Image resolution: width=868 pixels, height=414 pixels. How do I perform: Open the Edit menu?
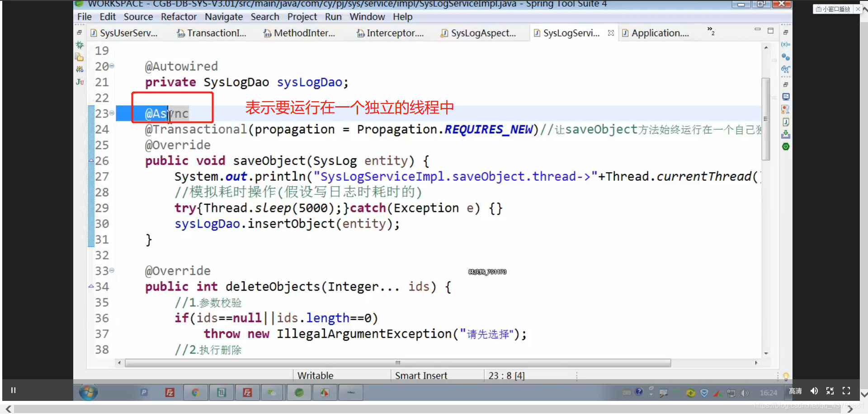(x=108, y=17)
